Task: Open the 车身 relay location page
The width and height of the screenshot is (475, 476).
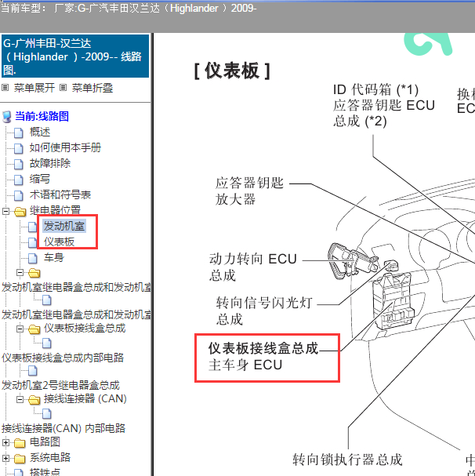Action: click(54, 257)
